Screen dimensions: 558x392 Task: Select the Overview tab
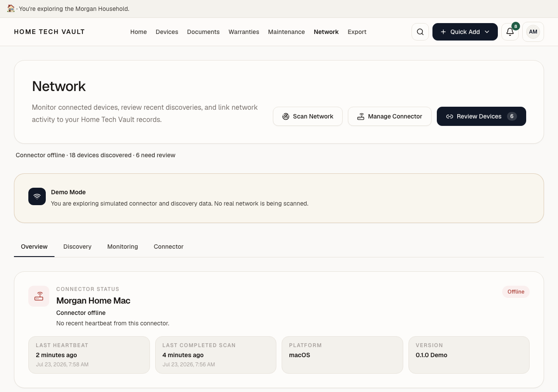pos(34,247)
